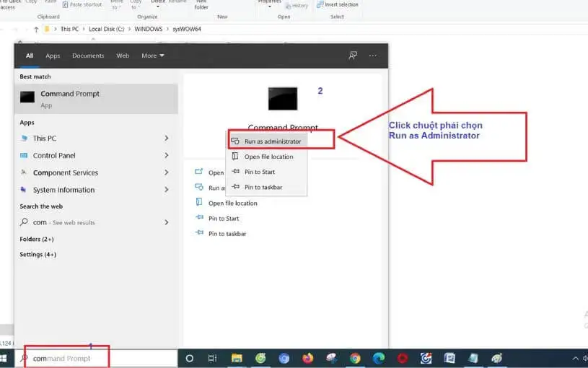Select Open file location in context menu
Screen dimensions: 588x368
267,157
